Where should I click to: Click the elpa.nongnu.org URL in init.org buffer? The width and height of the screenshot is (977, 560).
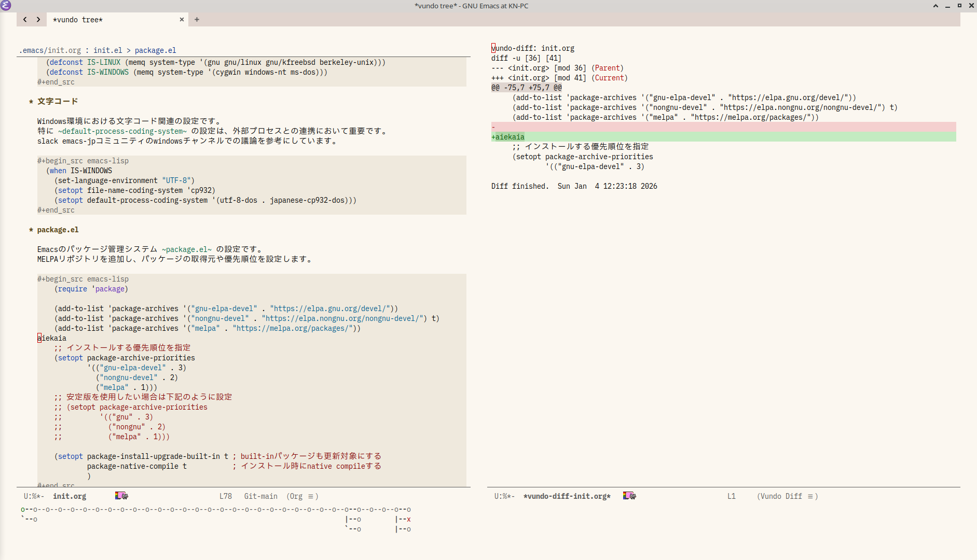coord(342,318)
